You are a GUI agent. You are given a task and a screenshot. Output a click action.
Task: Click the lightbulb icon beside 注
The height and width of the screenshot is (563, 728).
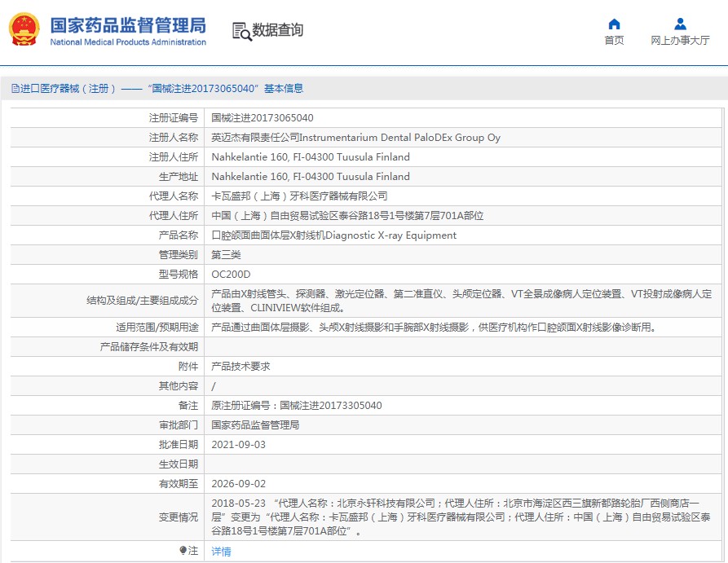[x=183, y=551]
